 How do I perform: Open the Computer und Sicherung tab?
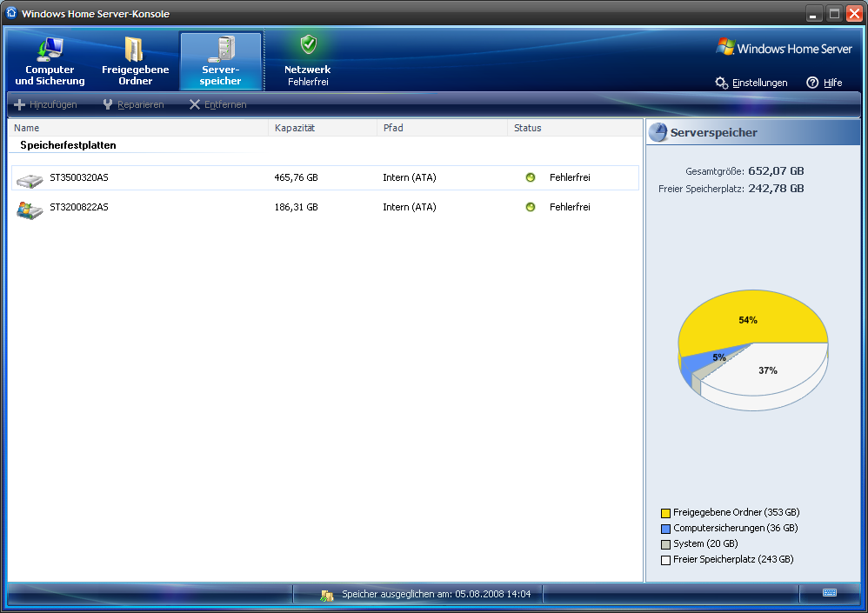[x=50, y=62]
